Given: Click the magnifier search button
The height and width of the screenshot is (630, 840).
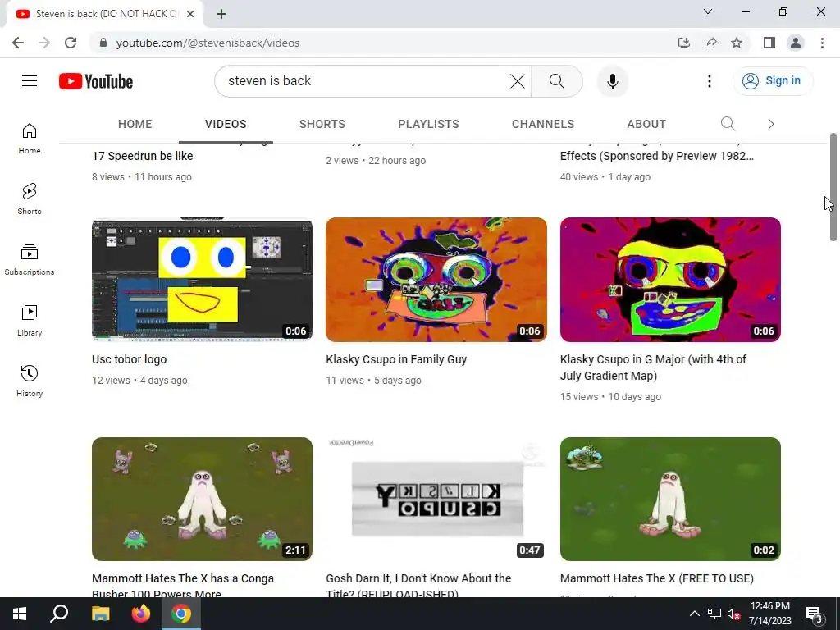Looking at the screenshot, I should [x=557, y=81].
